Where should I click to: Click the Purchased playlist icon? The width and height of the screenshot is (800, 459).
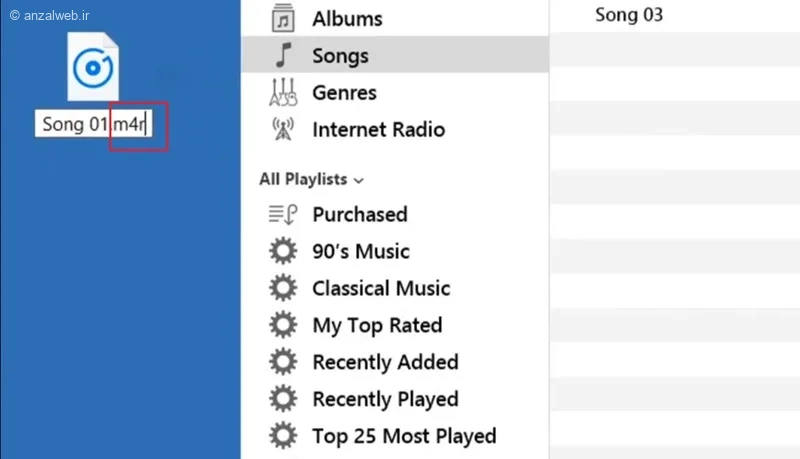[283, 214]
